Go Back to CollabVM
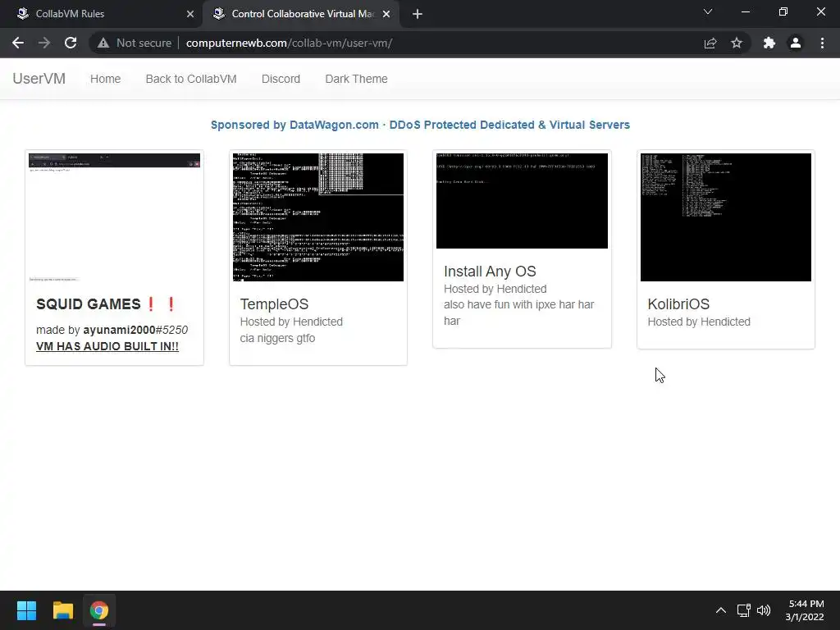This screenshot has width=840, height=630. click(191, 79)
